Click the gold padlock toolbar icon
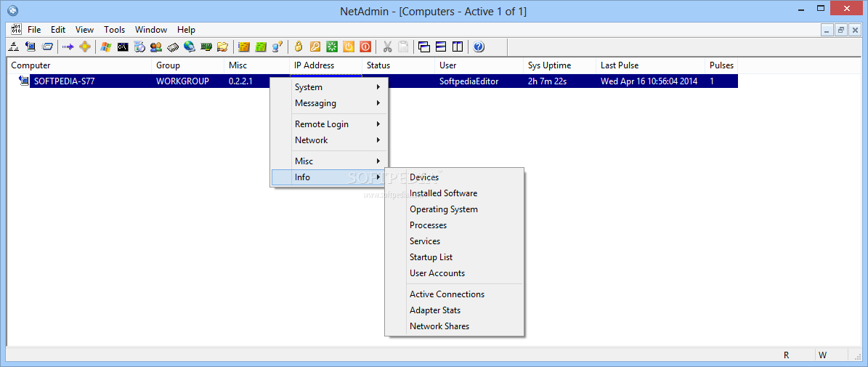This screenshot has height=367, width=868. click(x=299, y=47)
